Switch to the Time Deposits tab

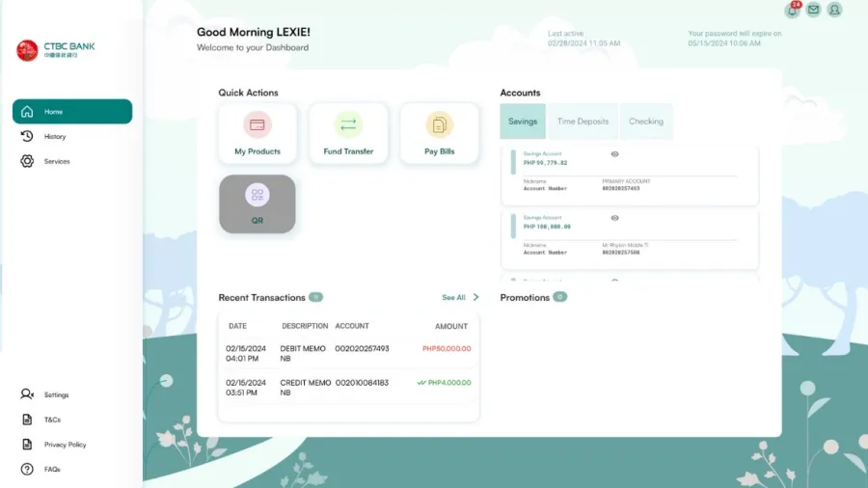coord(583,122)
